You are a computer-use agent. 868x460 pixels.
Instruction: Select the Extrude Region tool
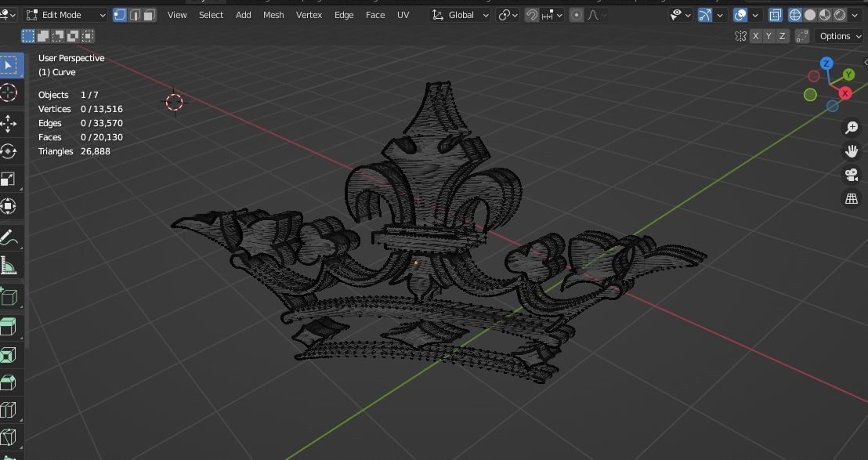[9, 327]
